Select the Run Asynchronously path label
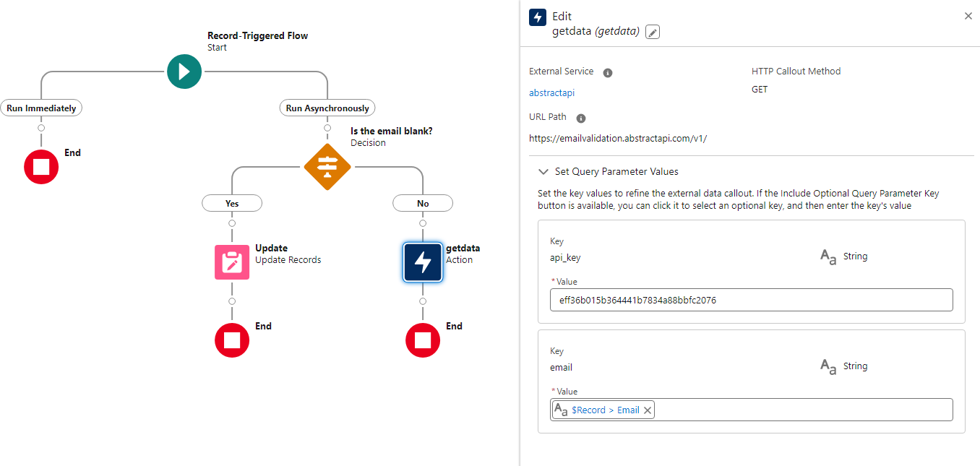This screenshot has height=466, width=980. pos(327,108)
